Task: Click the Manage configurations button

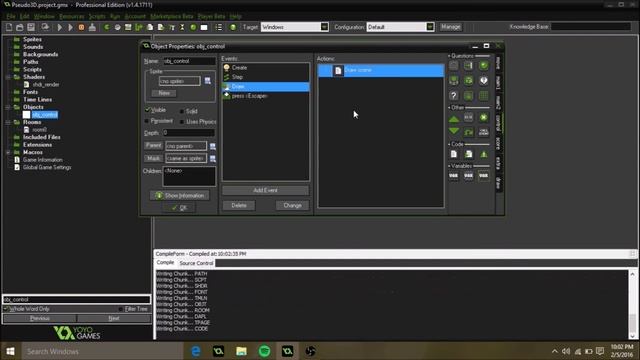Action: click(451, 27)
